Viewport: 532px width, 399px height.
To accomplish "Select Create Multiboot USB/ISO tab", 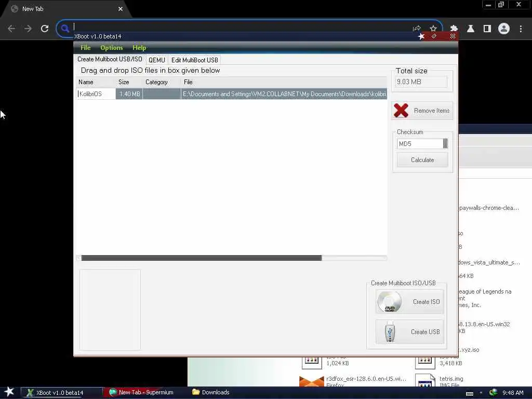I will (110, 59).
